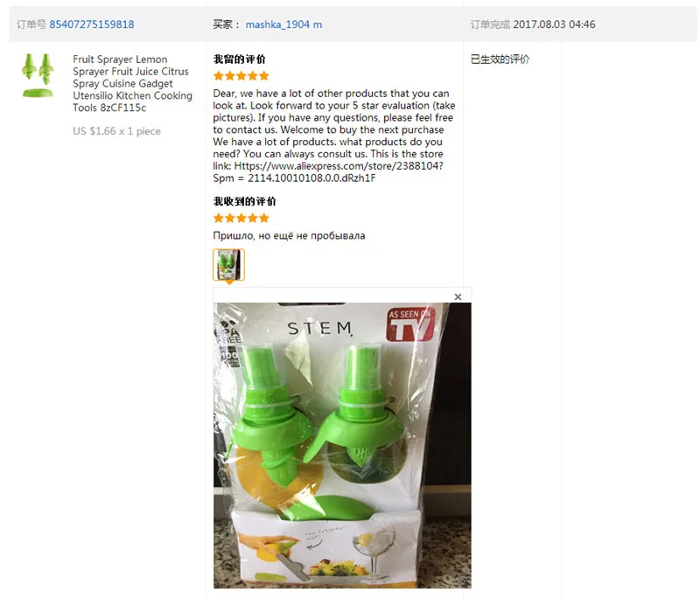Click the Russian review text Пришло
The image size is (700, 599).
[289, 235]
